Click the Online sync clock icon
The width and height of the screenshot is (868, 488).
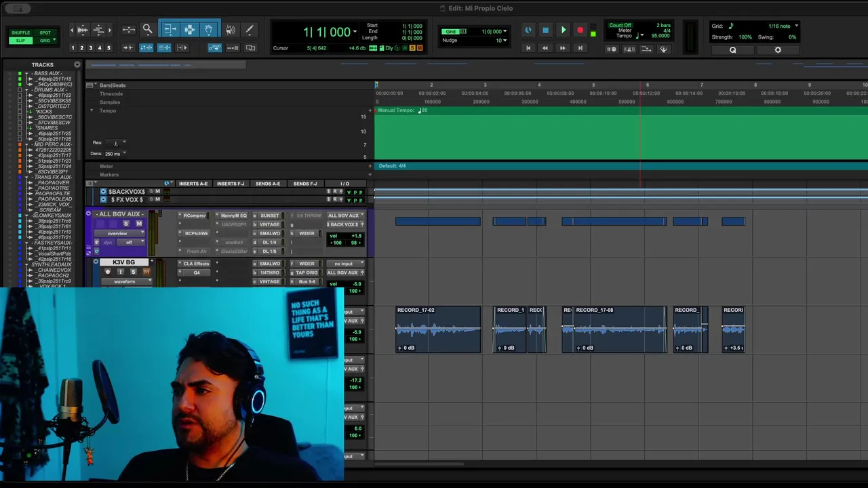pos(528,30)
